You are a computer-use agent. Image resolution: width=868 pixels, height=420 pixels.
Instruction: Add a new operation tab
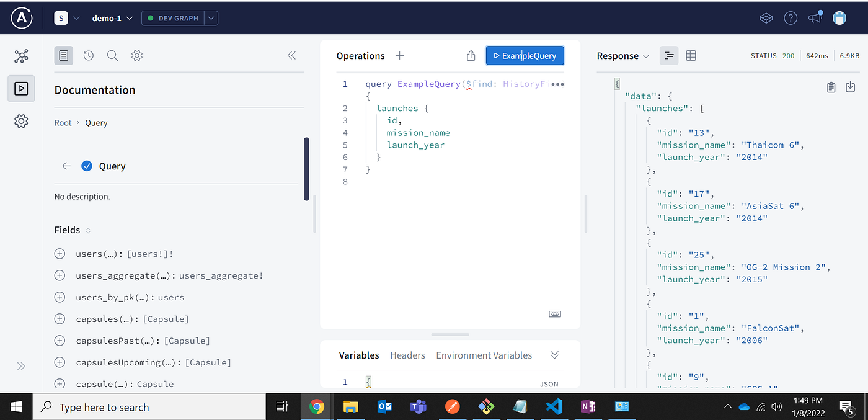(x=400, y=56)
